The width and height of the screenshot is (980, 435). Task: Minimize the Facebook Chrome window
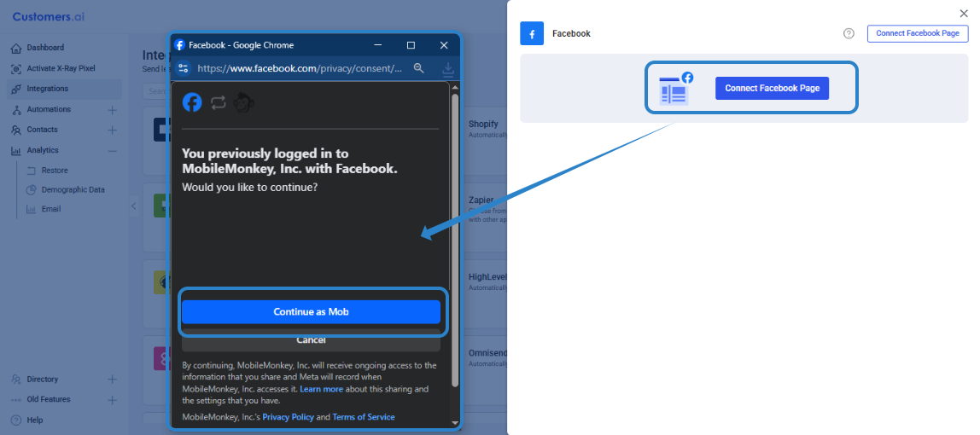[377, 45]
